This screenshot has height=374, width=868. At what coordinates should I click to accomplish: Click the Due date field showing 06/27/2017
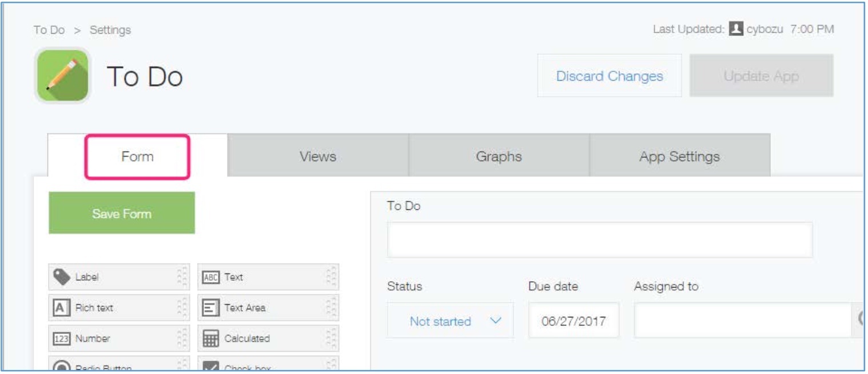574,321
